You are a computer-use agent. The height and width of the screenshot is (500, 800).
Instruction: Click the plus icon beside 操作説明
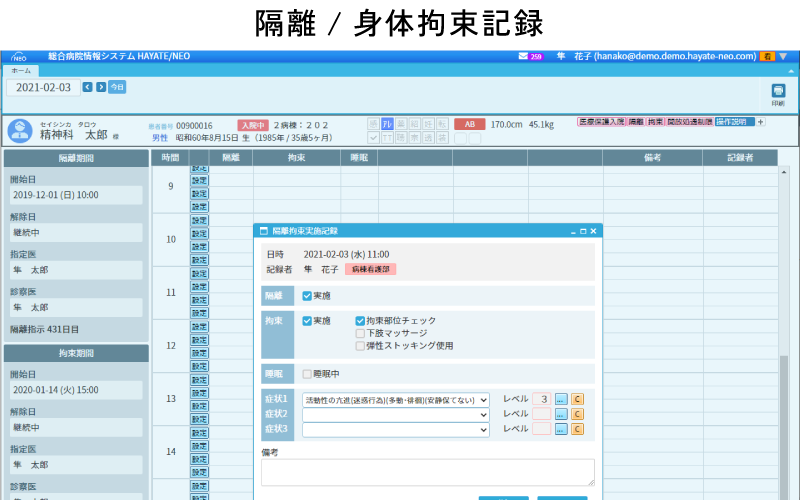point(760,122)
